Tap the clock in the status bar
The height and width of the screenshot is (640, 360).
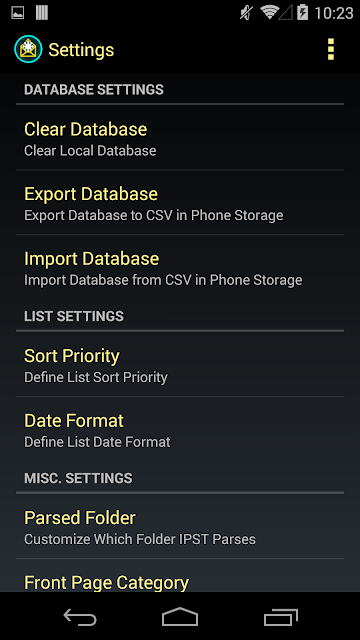pos(333,13)
